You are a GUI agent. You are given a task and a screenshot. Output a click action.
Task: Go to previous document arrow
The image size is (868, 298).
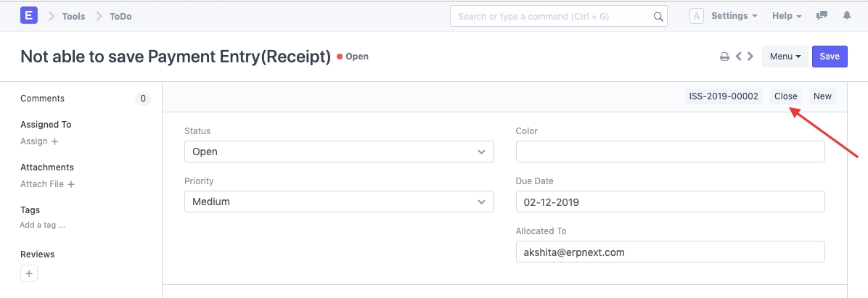coord(738,57)
